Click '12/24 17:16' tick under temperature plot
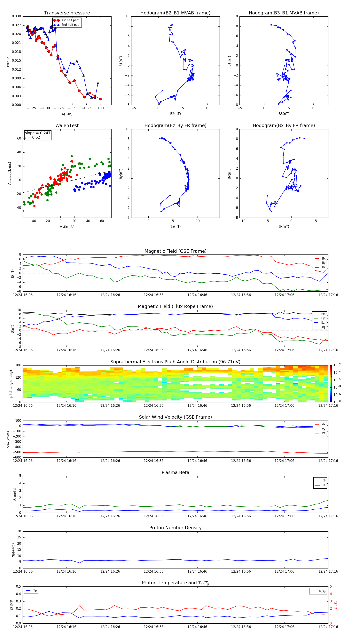Viewport: 351px width, 644px height. (328, 627)
